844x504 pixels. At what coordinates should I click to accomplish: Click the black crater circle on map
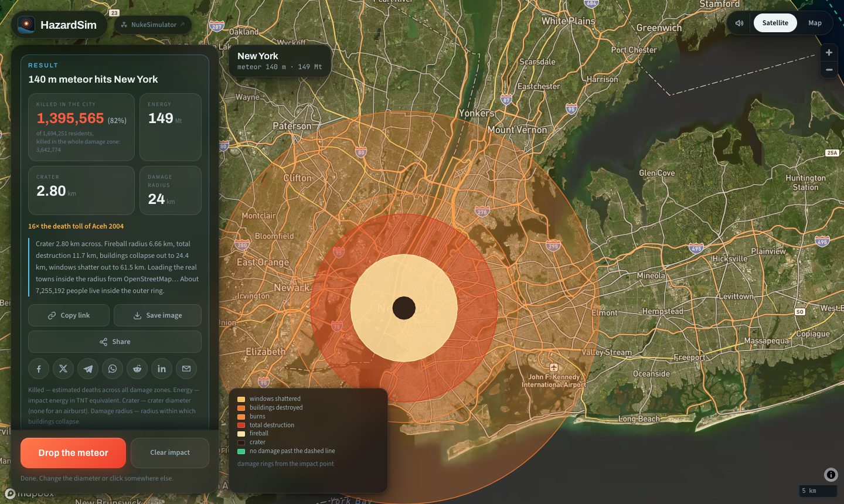point(404,308)
